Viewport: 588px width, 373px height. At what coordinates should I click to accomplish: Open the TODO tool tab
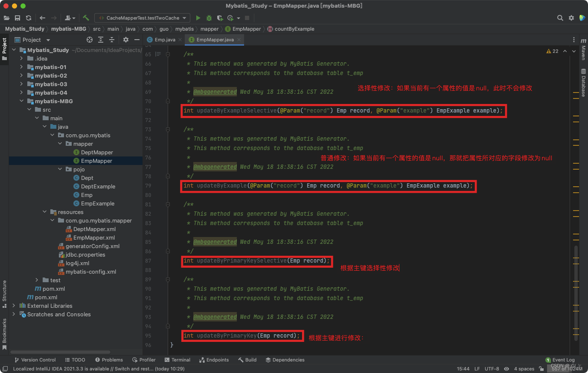click(75, 360)
